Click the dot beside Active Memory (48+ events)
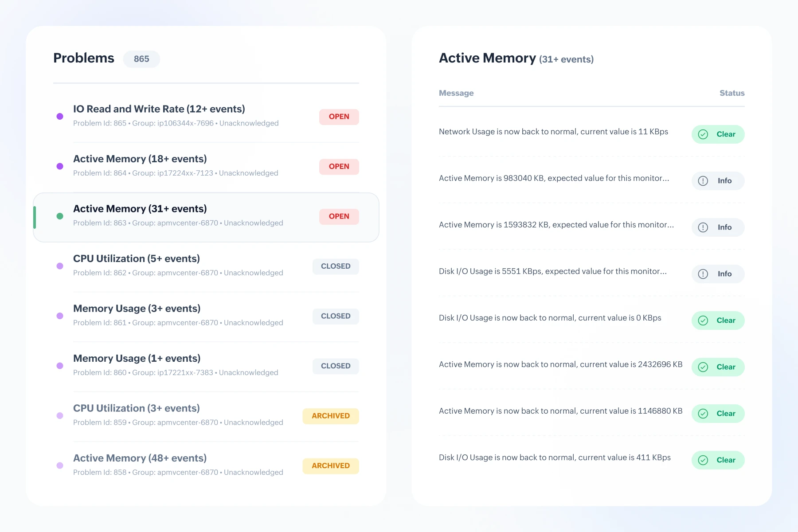This screenshot has height=532, width=798. (x=60, y=465)
